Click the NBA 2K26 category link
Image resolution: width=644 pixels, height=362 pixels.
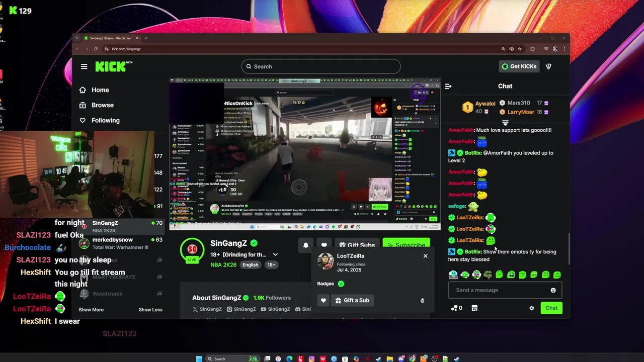click(223, 265)
